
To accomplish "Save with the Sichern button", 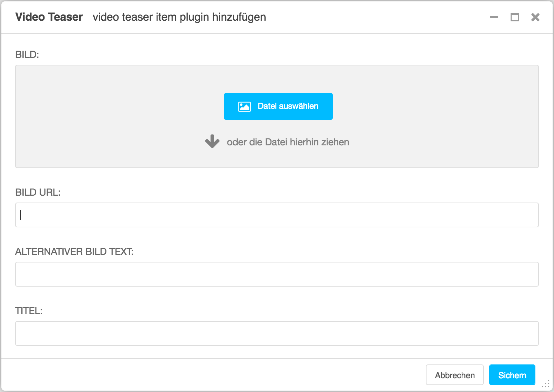I will (x=512, y=375).
